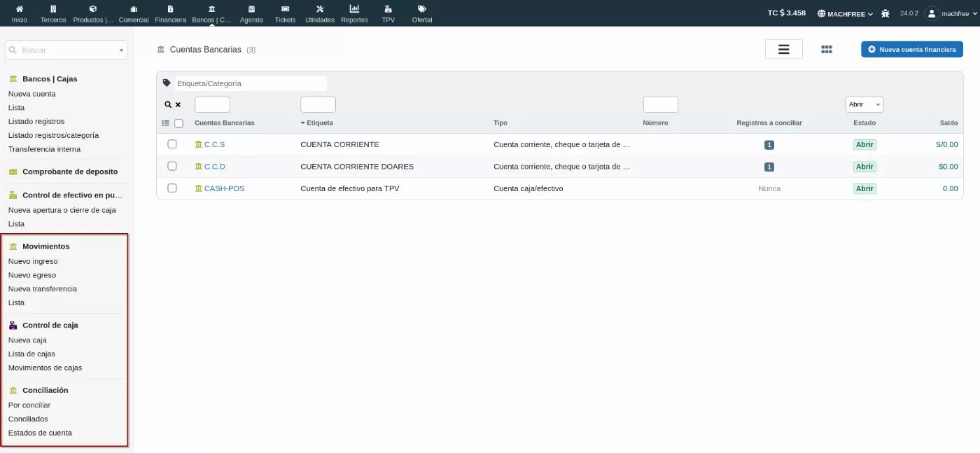Viewport: 980px width, 453px height.
Task: Switch to list view layout
Action: (784, 49)
